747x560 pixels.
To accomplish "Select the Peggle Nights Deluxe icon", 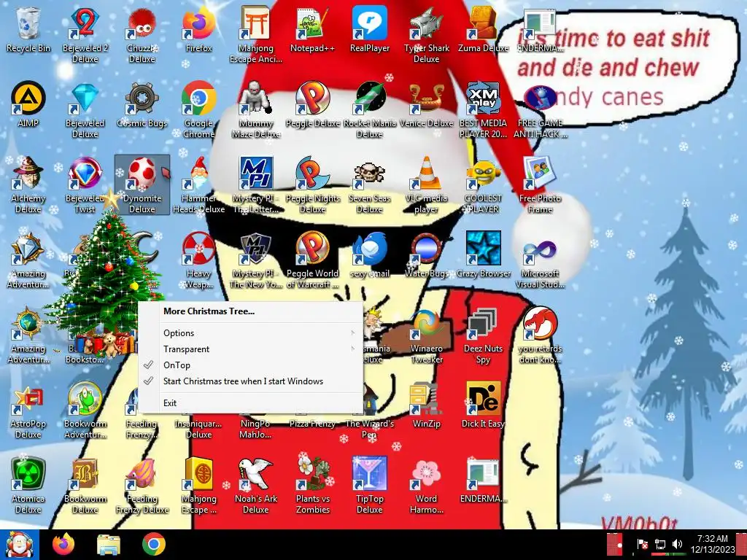I will point(312,184).
